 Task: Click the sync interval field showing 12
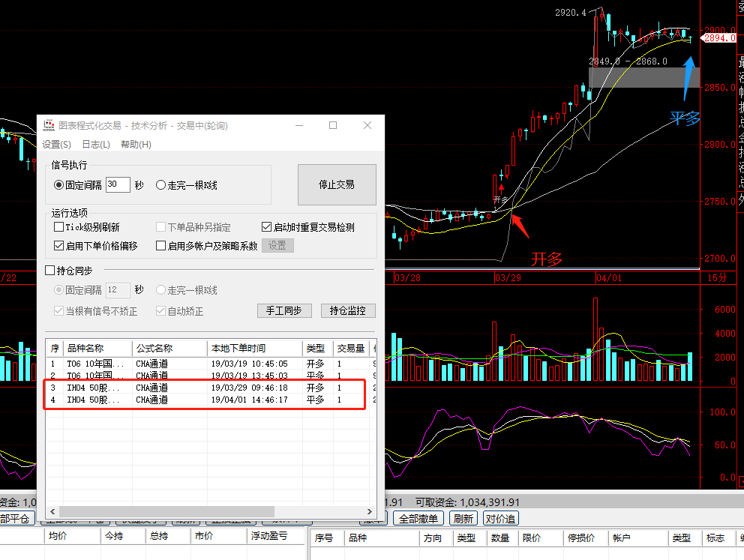(118, 289)
